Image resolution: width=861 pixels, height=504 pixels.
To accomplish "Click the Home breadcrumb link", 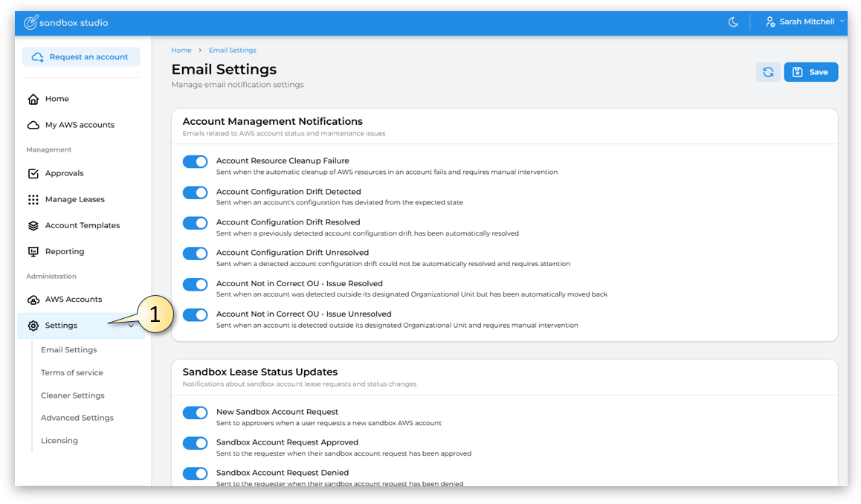I will [181, 51].
